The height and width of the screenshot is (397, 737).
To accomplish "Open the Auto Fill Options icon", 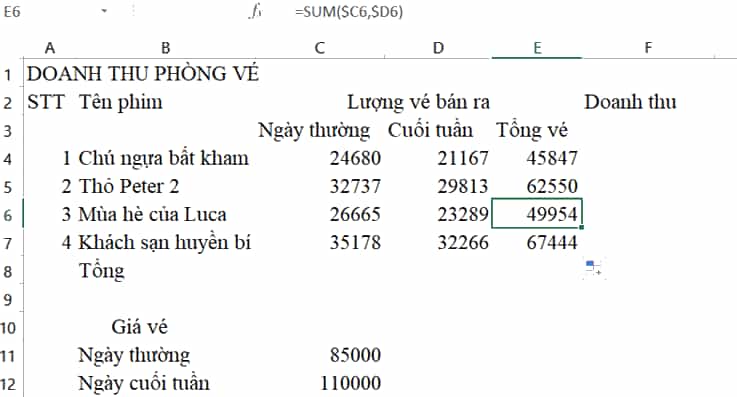I will coord(594,268).
